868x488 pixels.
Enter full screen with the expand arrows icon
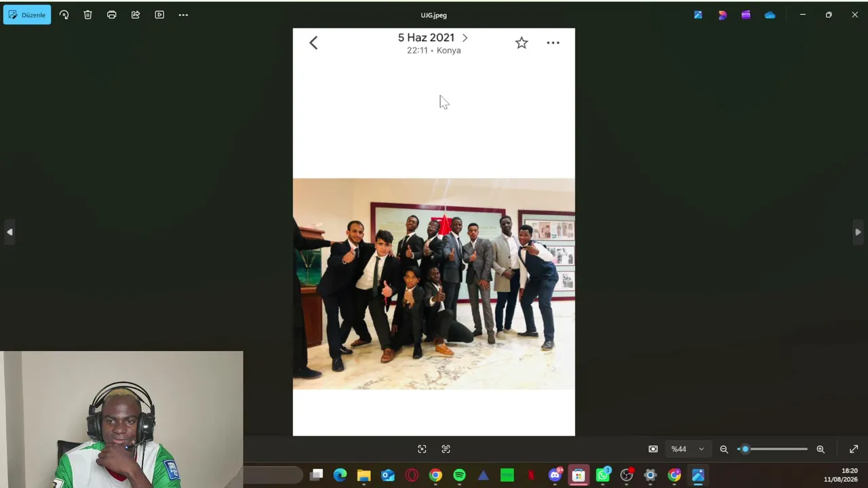(x=854, y=449)
